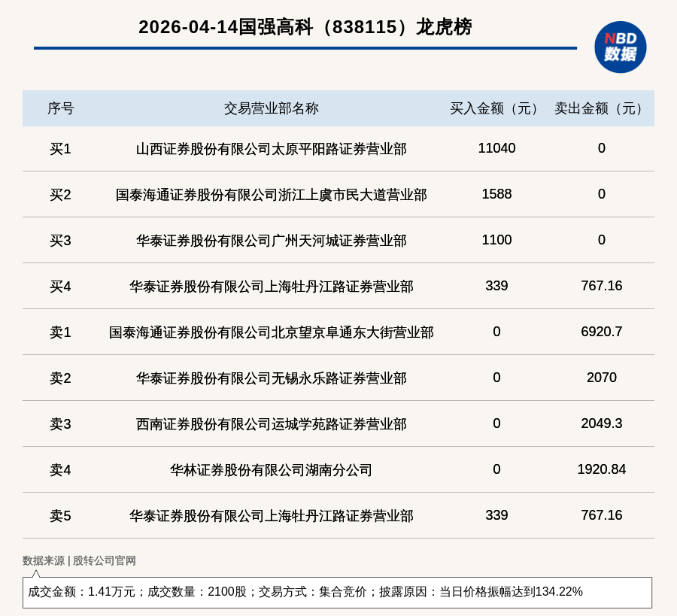Select 西南证券运城学苑路证券营业部 entry
Image resolution: width=677 pixels, height=616 pixels.
coord(271,424)
